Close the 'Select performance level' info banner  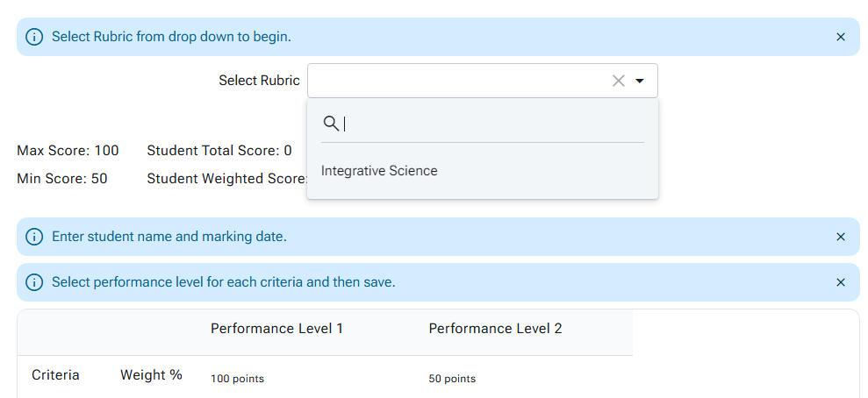click(840, 282)
